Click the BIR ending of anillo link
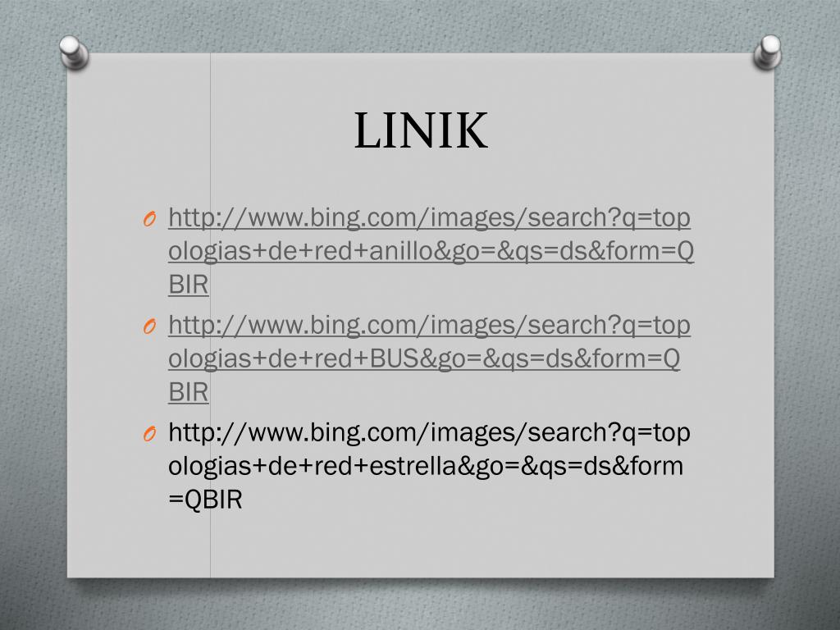Image resolution: width=840 pixels, height=630 pixels. (x=188, y=285)
